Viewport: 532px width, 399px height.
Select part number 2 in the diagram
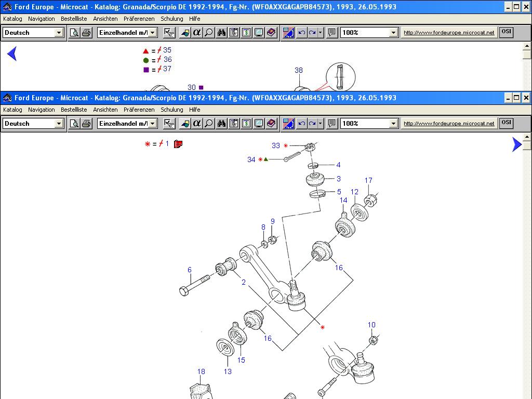pos(244,282)
